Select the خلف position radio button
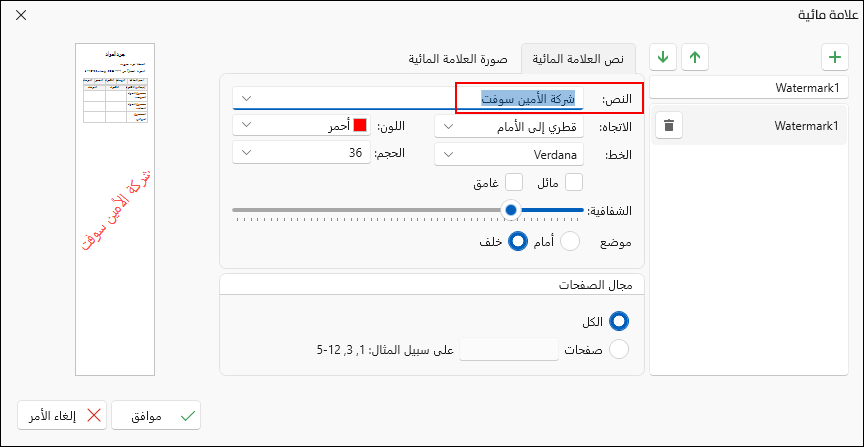The height and width of the screenshot is (447, 864). [517, 242]
